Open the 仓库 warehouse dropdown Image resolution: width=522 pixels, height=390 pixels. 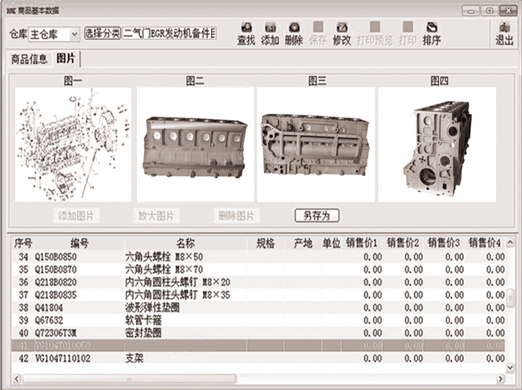click(74, 34)
